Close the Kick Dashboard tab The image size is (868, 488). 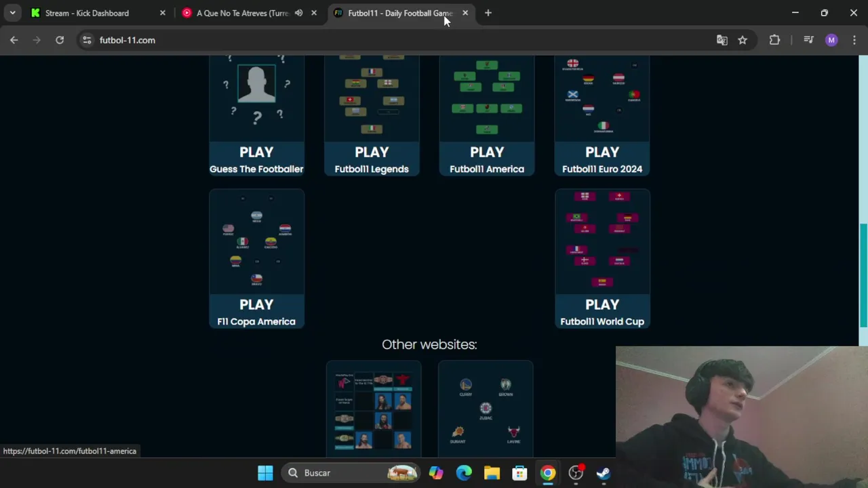point(162,13)
